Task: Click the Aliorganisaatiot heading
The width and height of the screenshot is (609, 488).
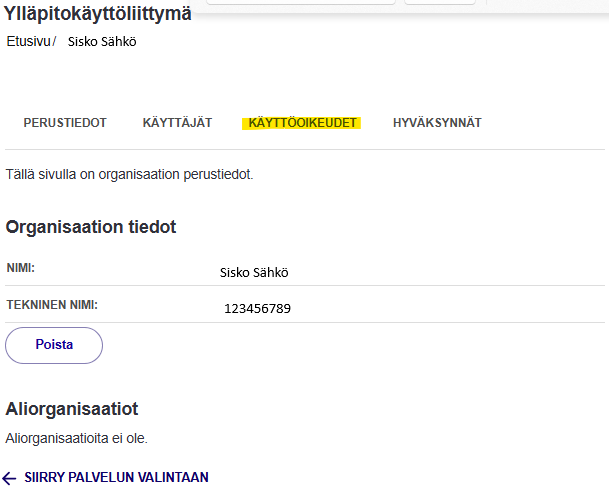Action: click(x=72, y=409)
